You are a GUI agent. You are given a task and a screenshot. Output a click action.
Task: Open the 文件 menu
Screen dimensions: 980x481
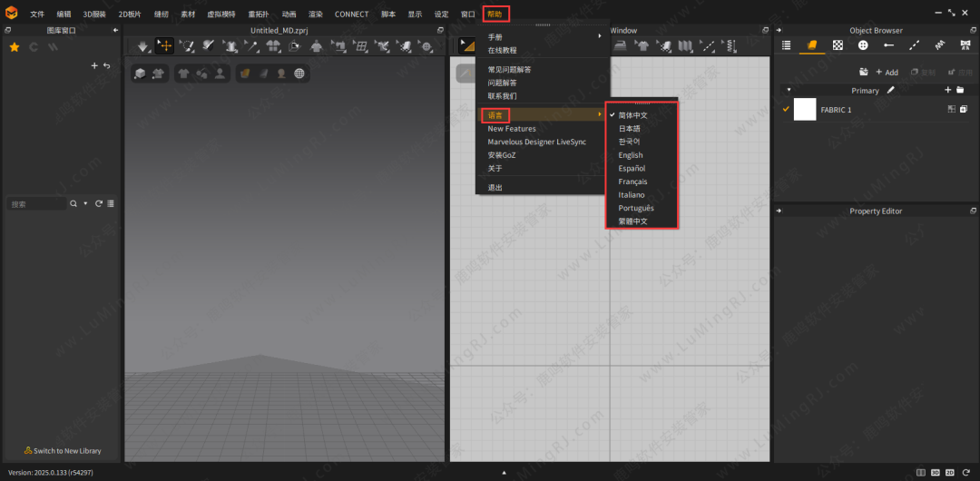(37, 15)
